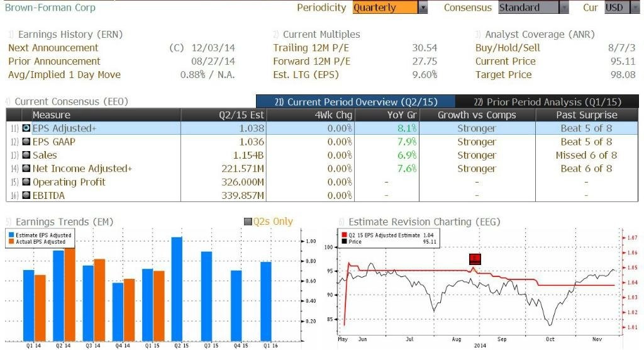The image size is (644, 350).
Task: Click the Beat 6 of 8 cell
Action: click(587, 169)
